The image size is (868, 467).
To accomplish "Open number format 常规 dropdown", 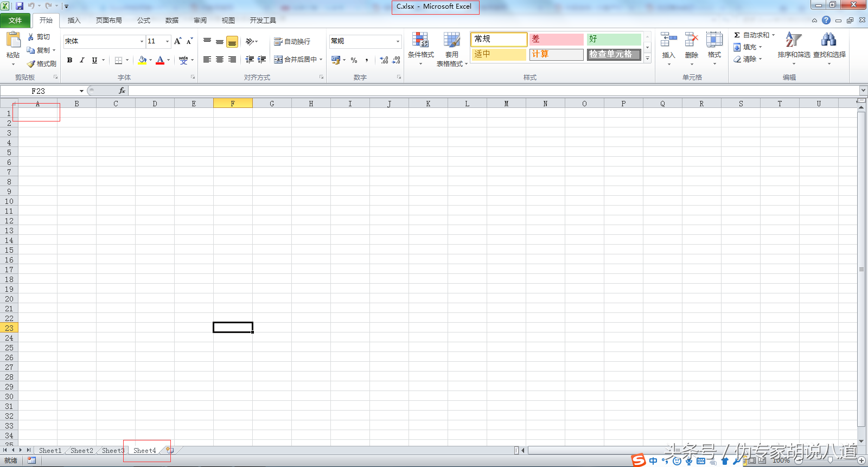I will pos(398,41).
